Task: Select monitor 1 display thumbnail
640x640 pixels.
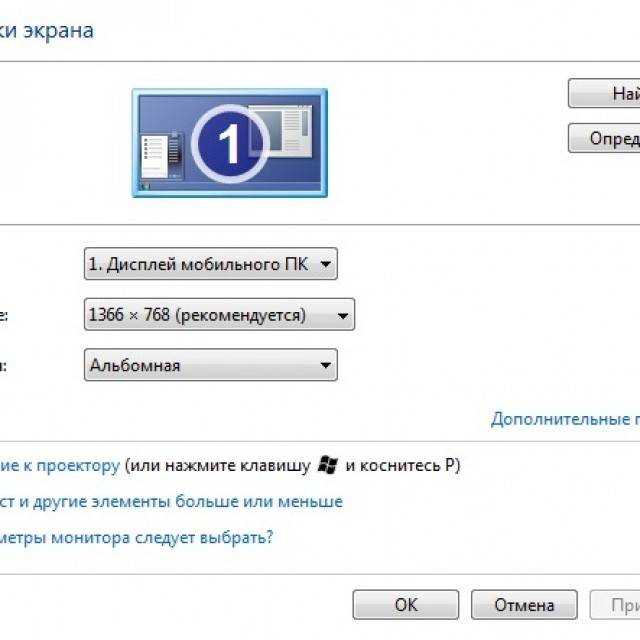Action: coord(230,143)
